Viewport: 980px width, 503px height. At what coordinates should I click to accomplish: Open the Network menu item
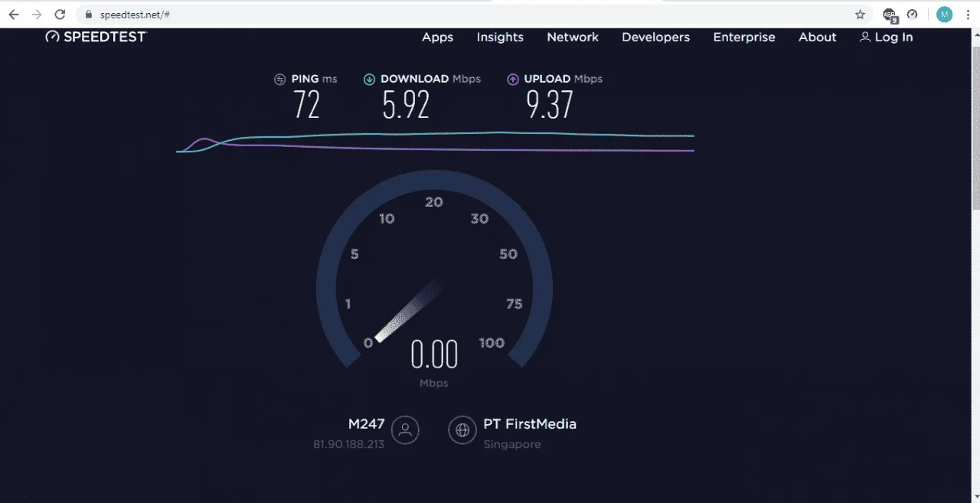(x=573, y=37)
